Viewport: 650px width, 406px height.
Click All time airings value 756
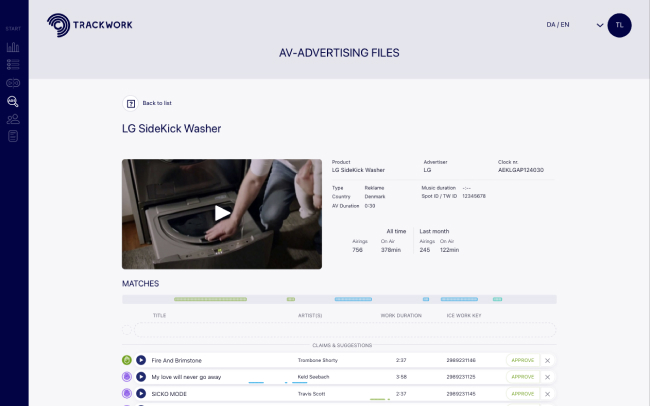(x=357, y=250)
